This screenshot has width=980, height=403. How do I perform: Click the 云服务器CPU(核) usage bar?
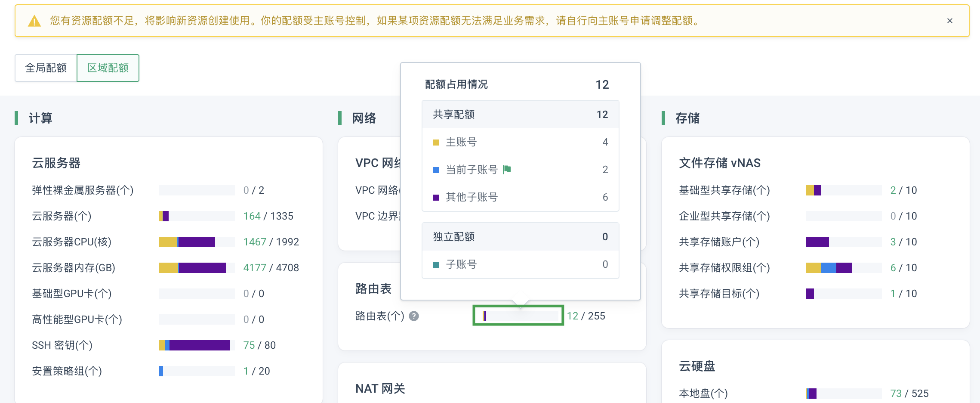tap(197, 242)
